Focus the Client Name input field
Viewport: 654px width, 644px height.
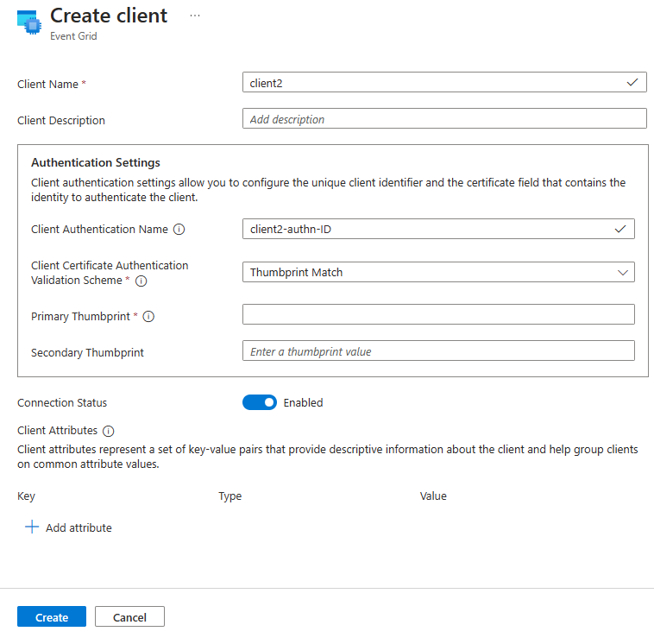point(431,83)
